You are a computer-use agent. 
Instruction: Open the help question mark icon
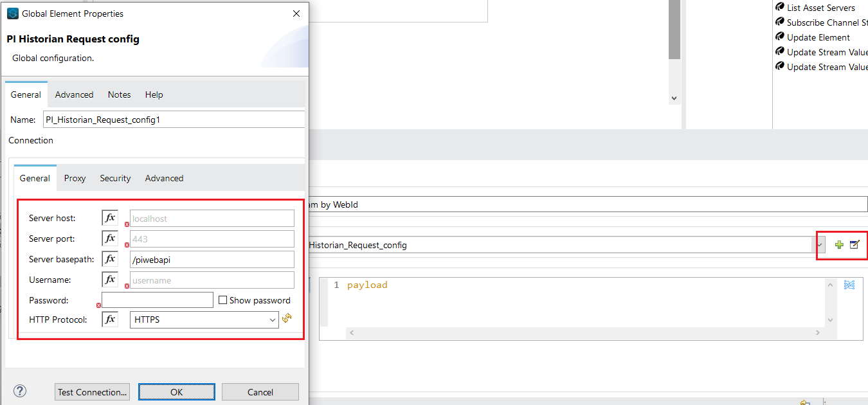(19, 390)
